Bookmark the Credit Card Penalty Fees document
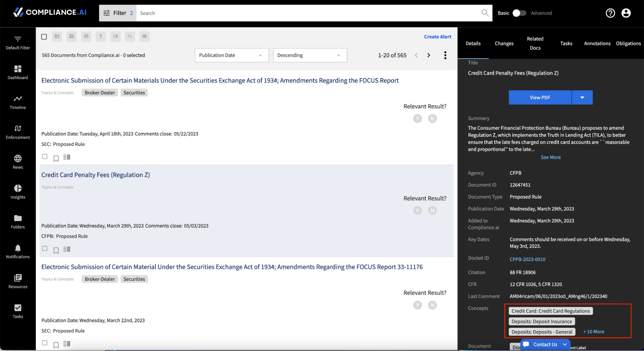The width and height of the screenshot is (644, 351). (x=56, y=250)
